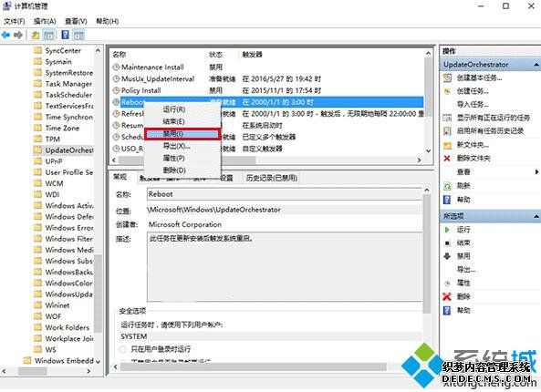The image size is (541, 392).
Task: Click the task list horizontal scrollbar right arrow
Action: [x=419, y=160]
